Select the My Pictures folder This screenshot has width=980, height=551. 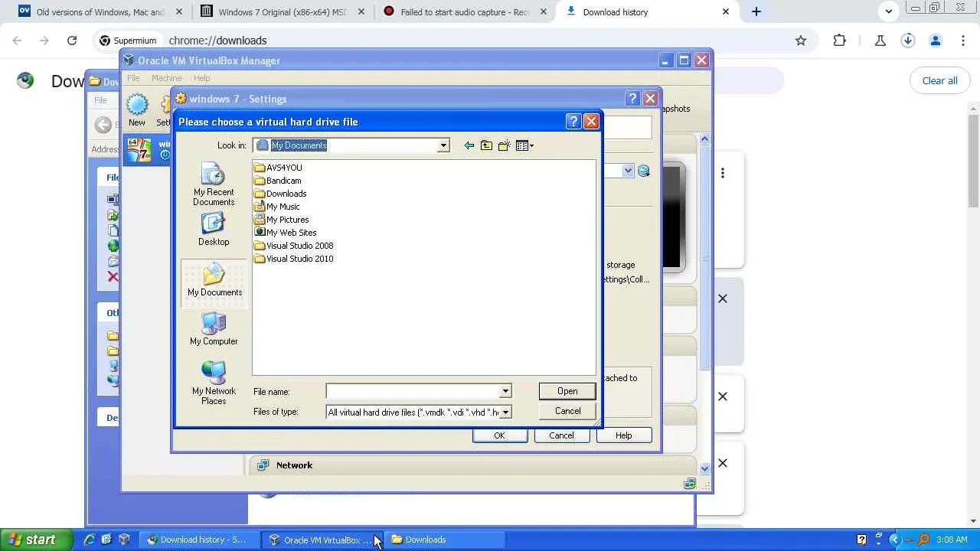coord(282,220)
